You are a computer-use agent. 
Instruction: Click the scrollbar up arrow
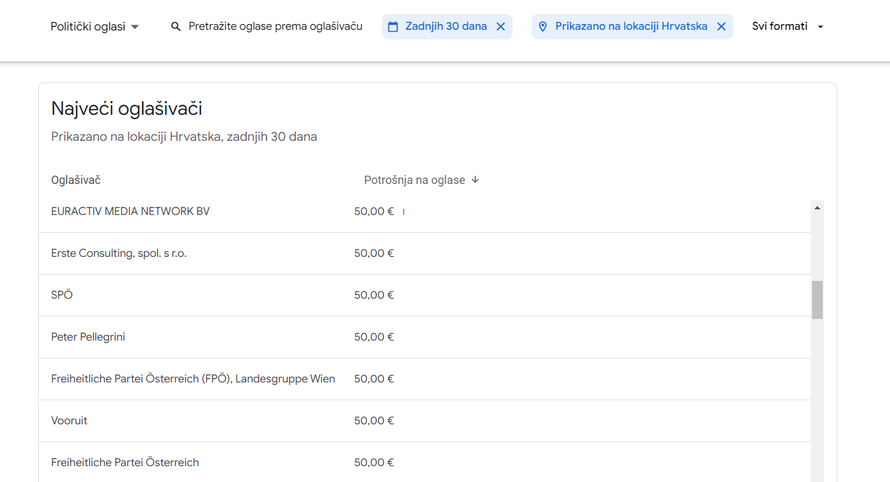pyautogui.click(x=817, y=208)
